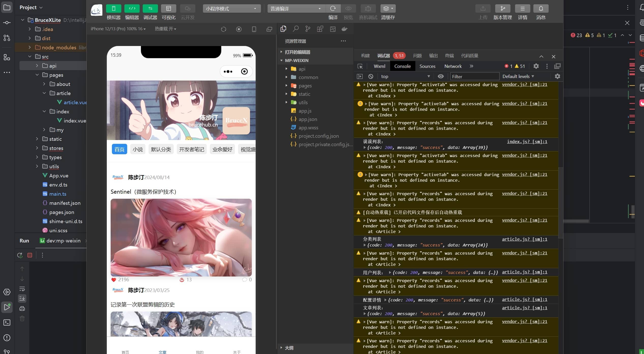
Task: Open the search icon in editor sidebar
Action: click(296, 29)
